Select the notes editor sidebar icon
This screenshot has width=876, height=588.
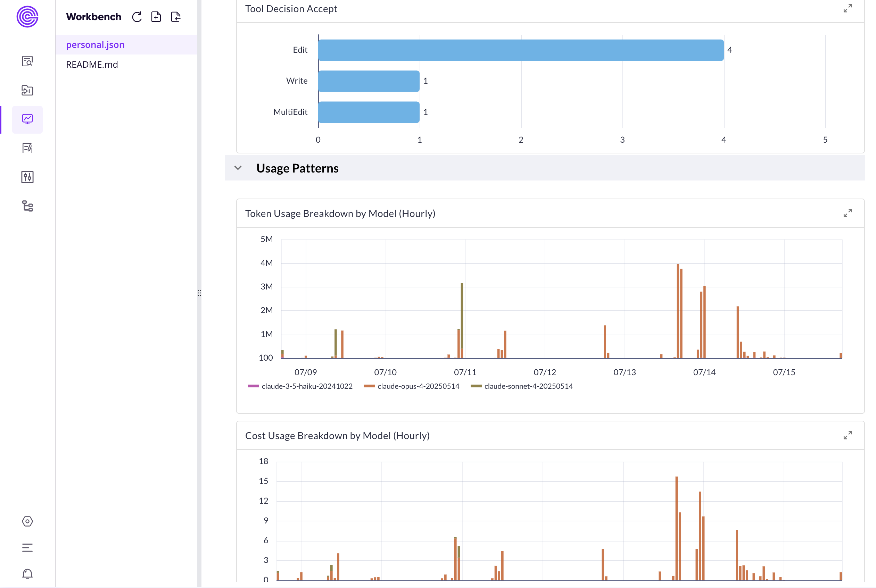coord(27,148)
